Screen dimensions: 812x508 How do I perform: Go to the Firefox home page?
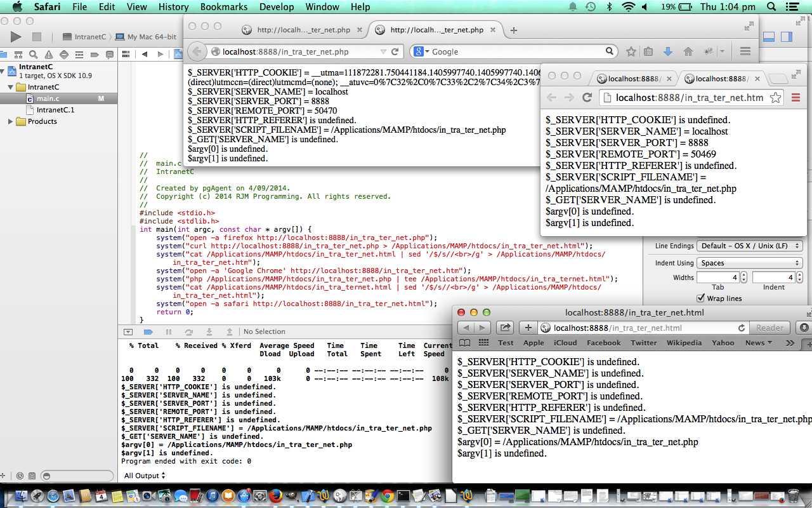[x=688, y=51]
